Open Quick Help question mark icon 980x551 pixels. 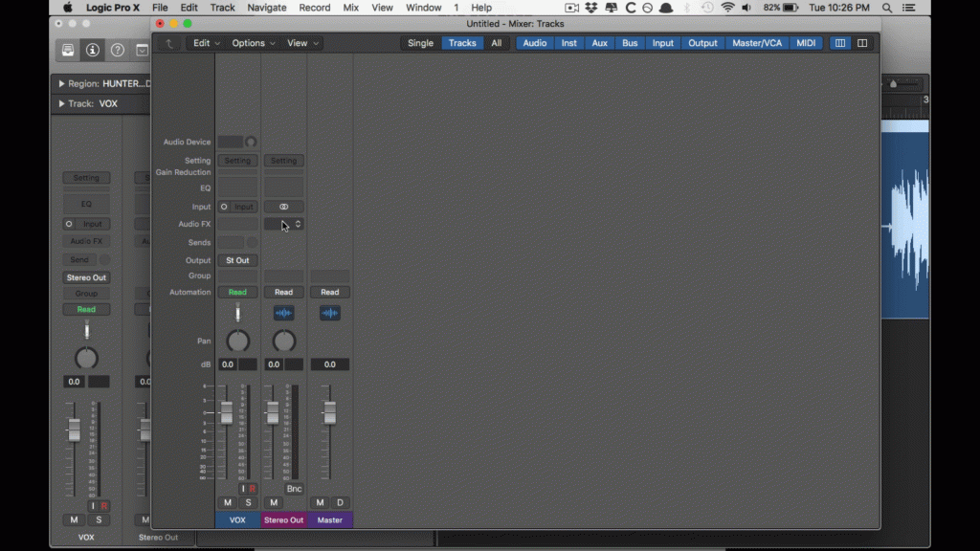click(118, 50)
